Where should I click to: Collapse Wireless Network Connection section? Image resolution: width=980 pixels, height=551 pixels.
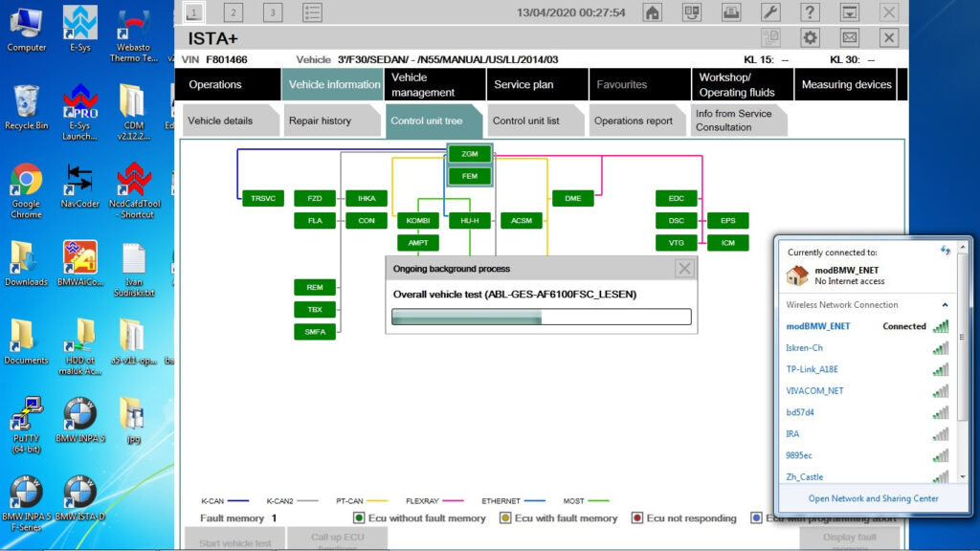click(x=945, y=305)
